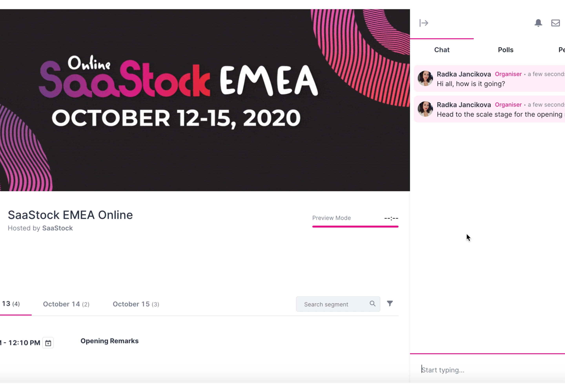Click the search magnifier icon in segment search
565x392 pixels.
click(x=373, y=304)
